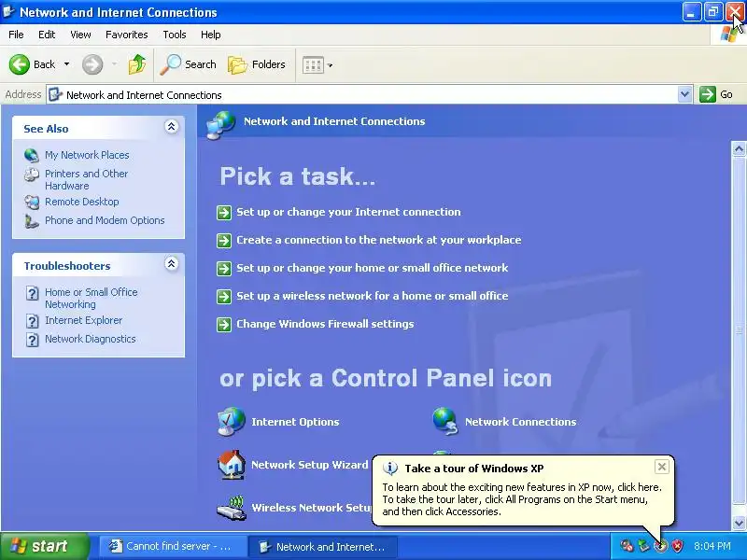Image resolution: width=747 pixels, height=560 pixels.
Task: Click the network connection tray icon
Action: click(x=643, y=546)
